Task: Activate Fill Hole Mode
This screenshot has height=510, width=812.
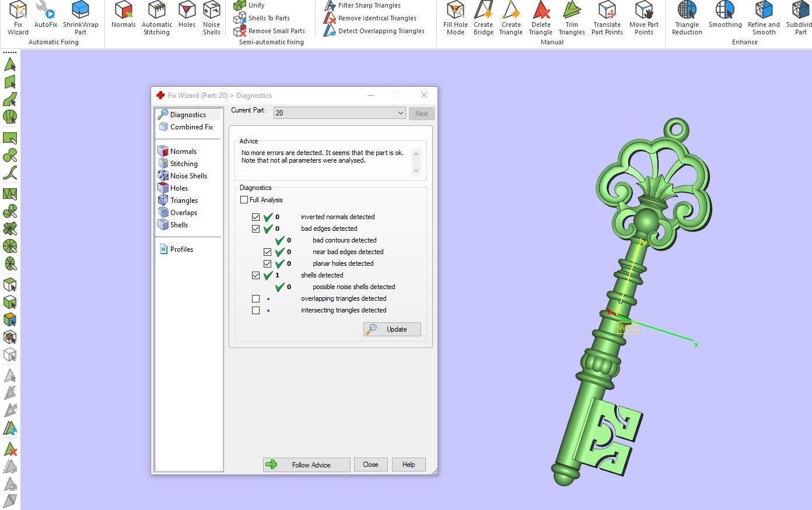Action: tap(455, 17)
